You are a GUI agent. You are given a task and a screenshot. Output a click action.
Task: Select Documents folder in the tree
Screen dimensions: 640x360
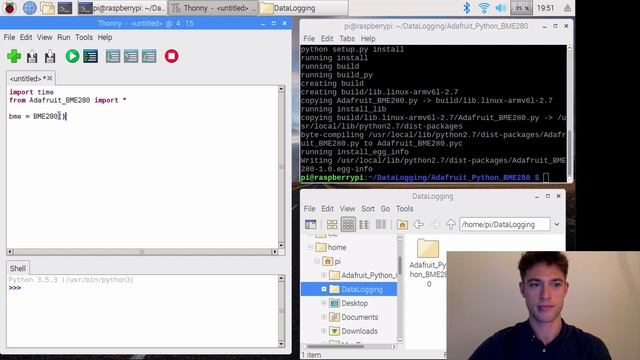pos(360,317)
